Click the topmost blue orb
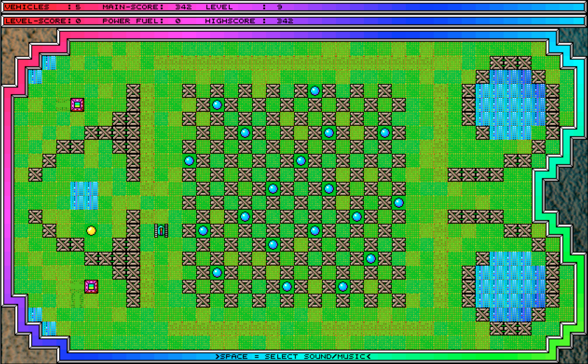Screen dimensions: 588x364 coord(315,91)
